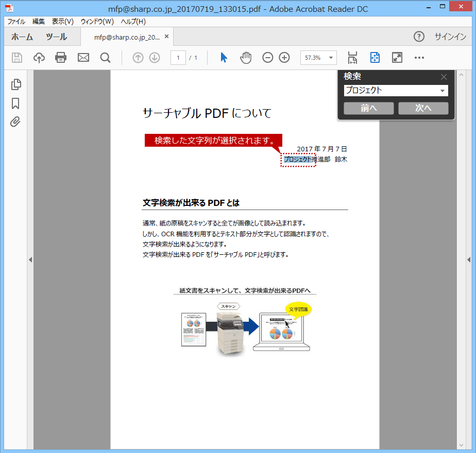
Task: Click the page number input field
Action: 178,58
